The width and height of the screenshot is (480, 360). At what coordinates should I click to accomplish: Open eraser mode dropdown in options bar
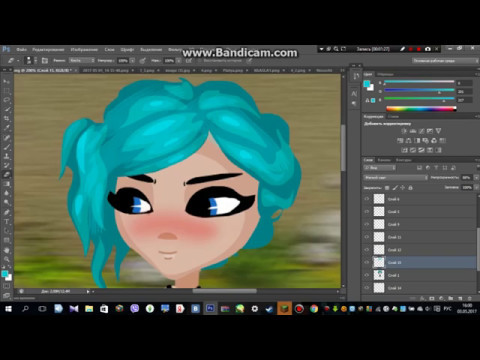pos(82,61)
